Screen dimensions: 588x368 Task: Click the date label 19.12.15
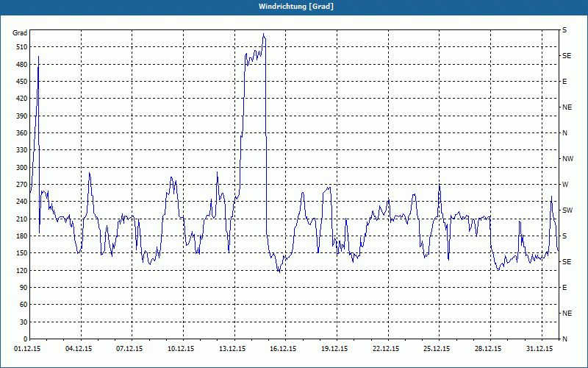point(334,349)
